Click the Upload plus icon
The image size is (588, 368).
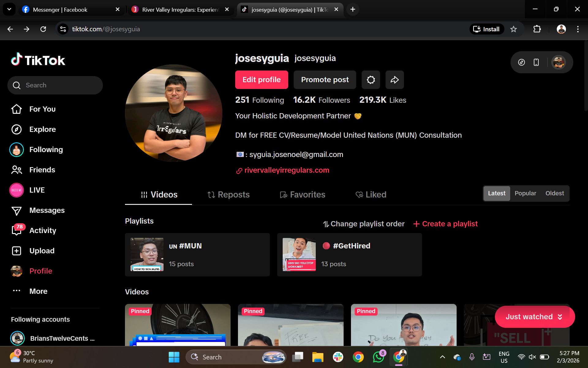(x=17, y=251)
